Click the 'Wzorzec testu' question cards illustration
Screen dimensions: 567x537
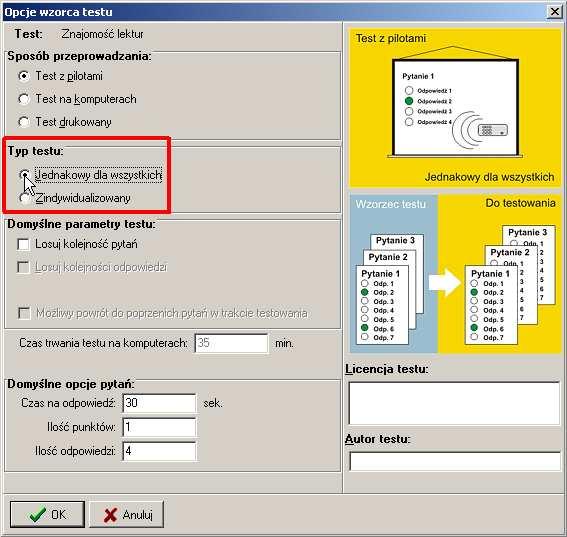pos(390,289)
